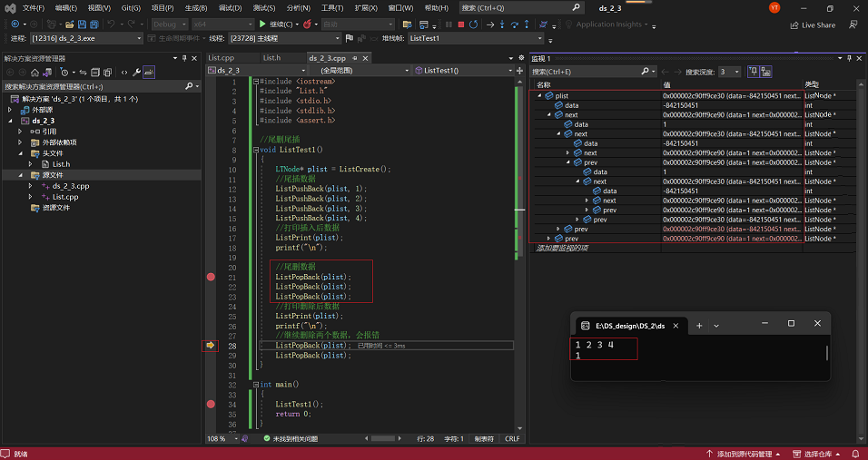
Task: Select List.cpp in Solution Explorer tree
Action: coord(65,197)
